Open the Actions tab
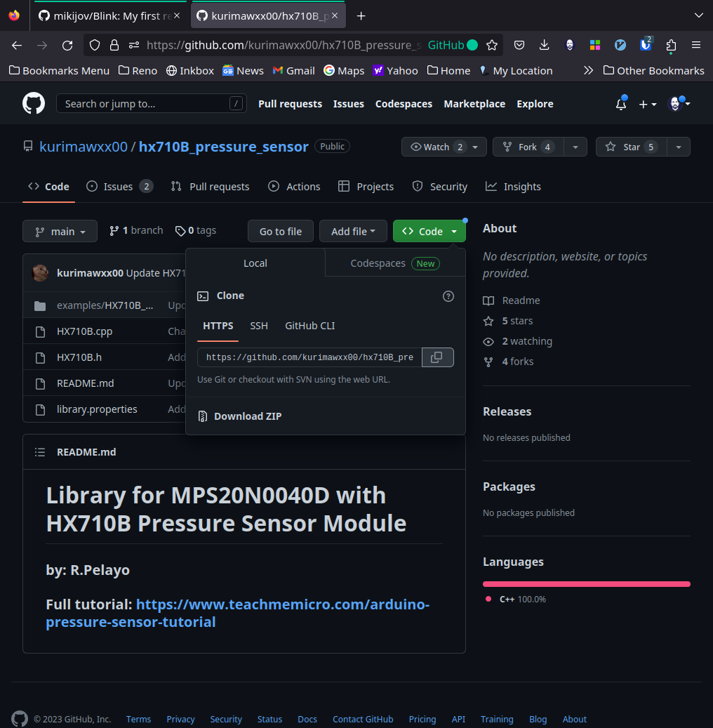The image size is (713, 728). pyautogui.click(x=294, y=187)
